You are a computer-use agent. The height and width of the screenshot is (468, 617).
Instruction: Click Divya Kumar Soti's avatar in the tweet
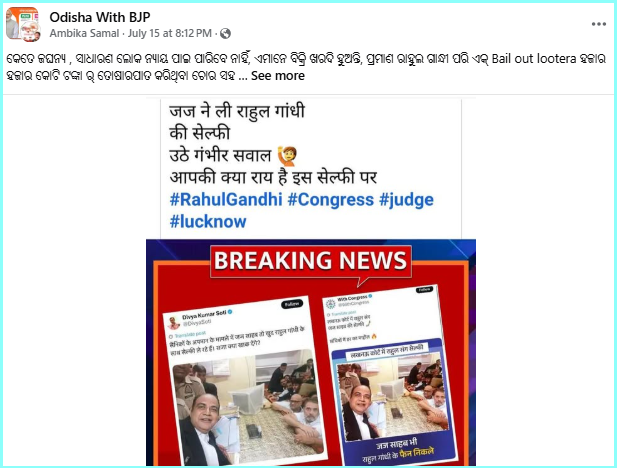click(x=173, y=323)
